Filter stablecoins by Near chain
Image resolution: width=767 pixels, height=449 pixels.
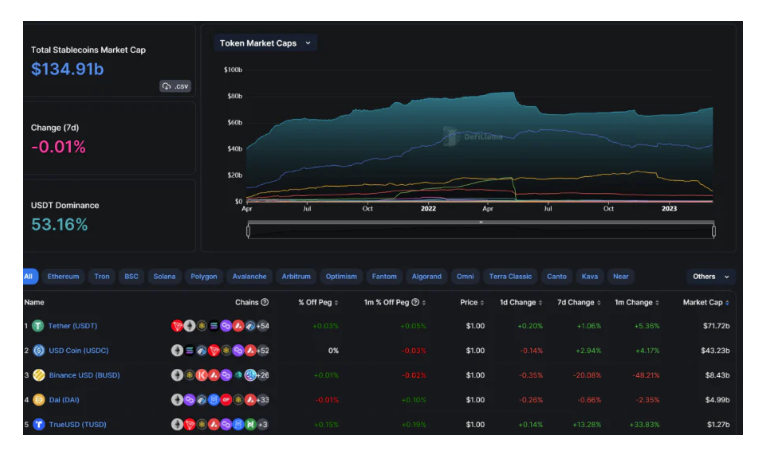click(x=621, y=276)
